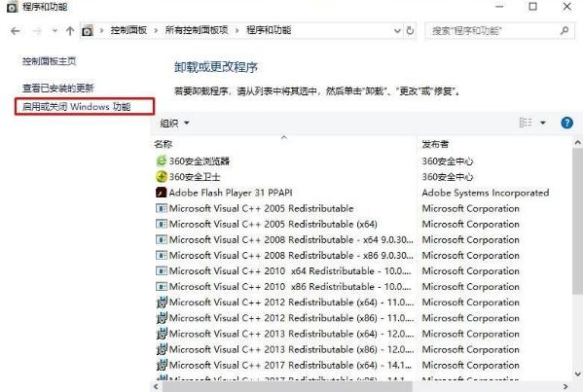Select 360安全浏览器 program name
The height and width of the screenshot is (392, 583).
(x=200, y=161)
